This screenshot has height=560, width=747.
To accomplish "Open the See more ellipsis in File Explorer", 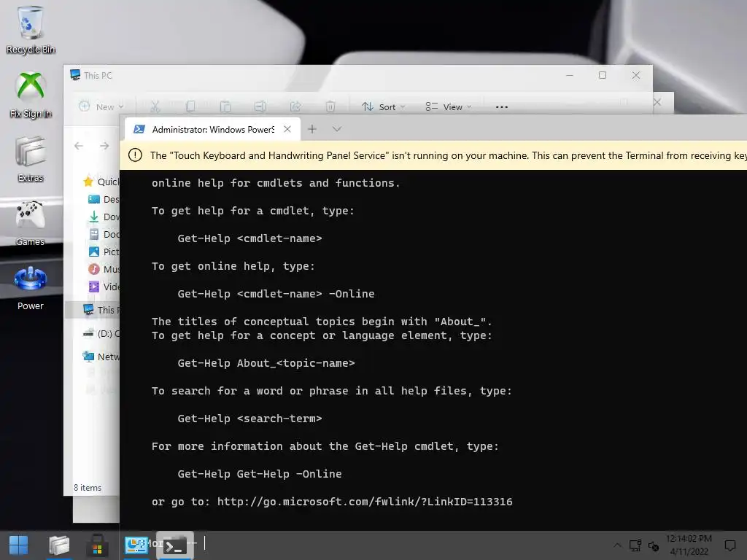I will (x=502, y=106).
